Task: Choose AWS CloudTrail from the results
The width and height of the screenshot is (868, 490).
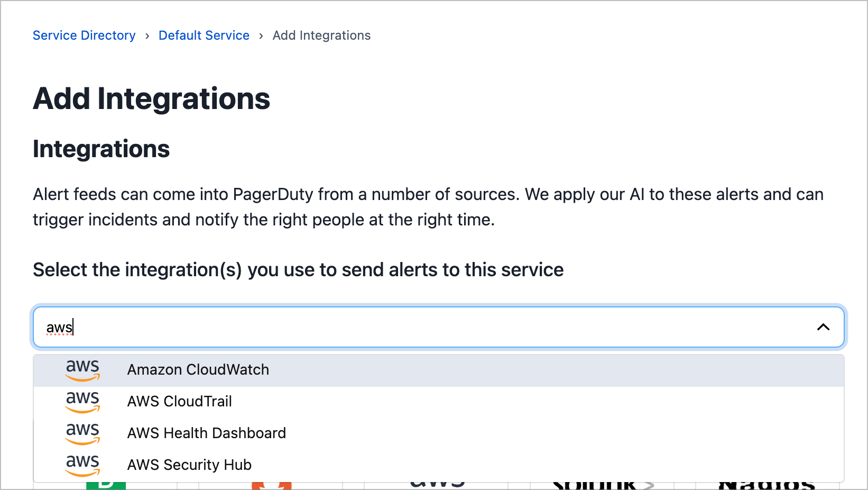Action: tap(179, 401)
